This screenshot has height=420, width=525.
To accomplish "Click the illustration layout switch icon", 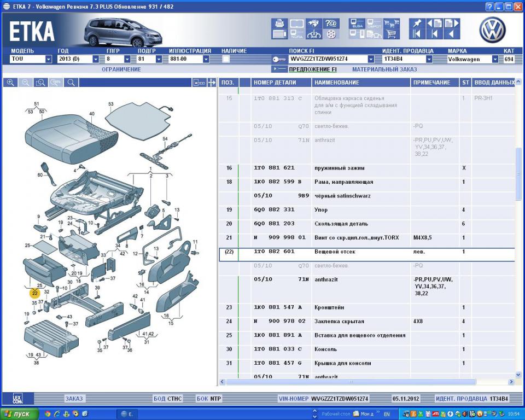I will point(199,83).
